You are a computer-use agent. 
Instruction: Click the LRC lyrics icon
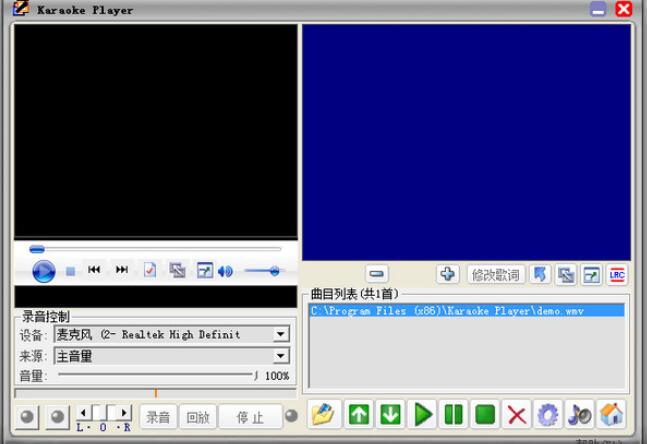point(617,275)
